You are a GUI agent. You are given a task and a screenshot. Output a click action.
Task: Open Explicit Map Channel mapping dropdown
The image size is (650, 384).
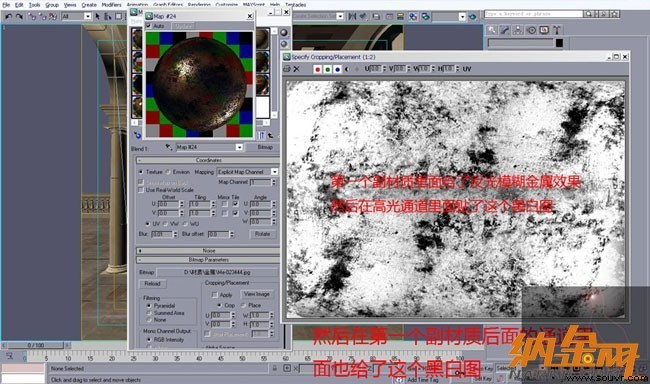(274, 172)
